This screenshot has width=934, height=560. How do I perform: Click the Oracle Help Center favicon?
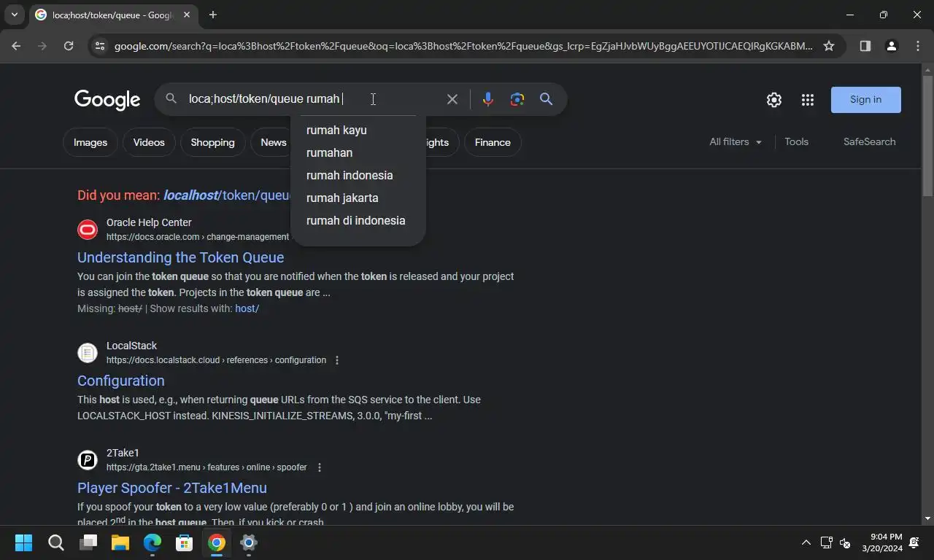coord(88,230)
